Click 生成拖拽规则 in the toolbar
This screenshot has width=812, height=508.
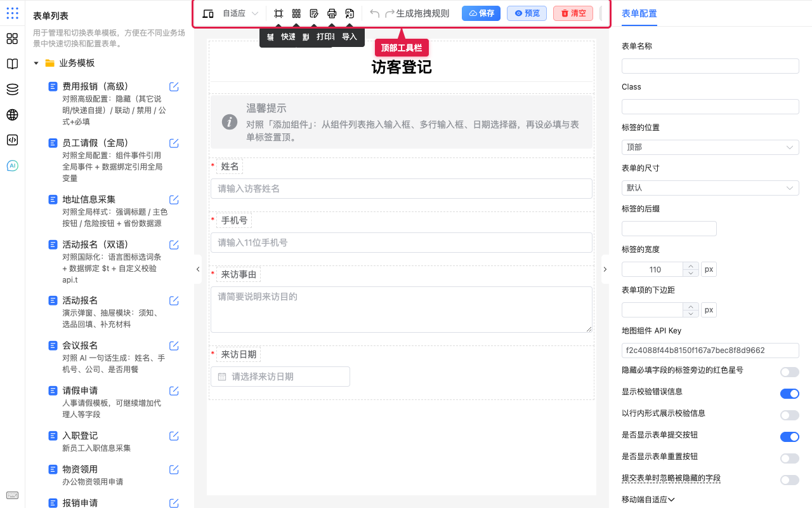click(422, 13)
